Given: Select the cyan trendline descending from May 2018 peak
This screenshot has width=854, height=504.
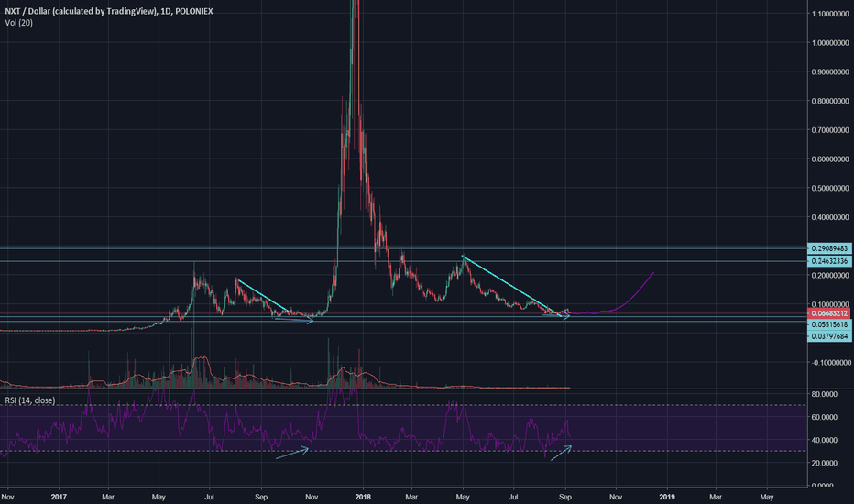Looking at the screenshot, I should pyautogui.click(x=512, y=286).
